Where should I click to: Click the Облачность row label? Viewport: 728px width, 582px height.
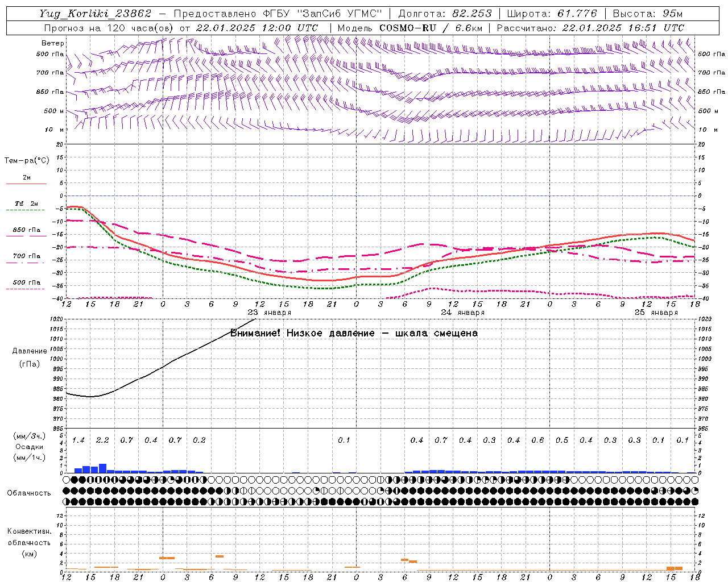tap(29, 493)
